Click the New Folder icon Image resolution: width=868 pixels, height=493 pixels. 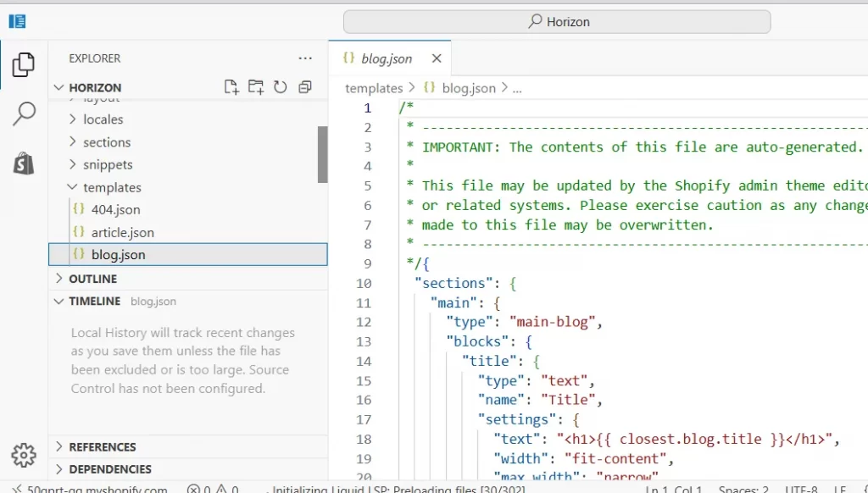(x=255, y=87)
